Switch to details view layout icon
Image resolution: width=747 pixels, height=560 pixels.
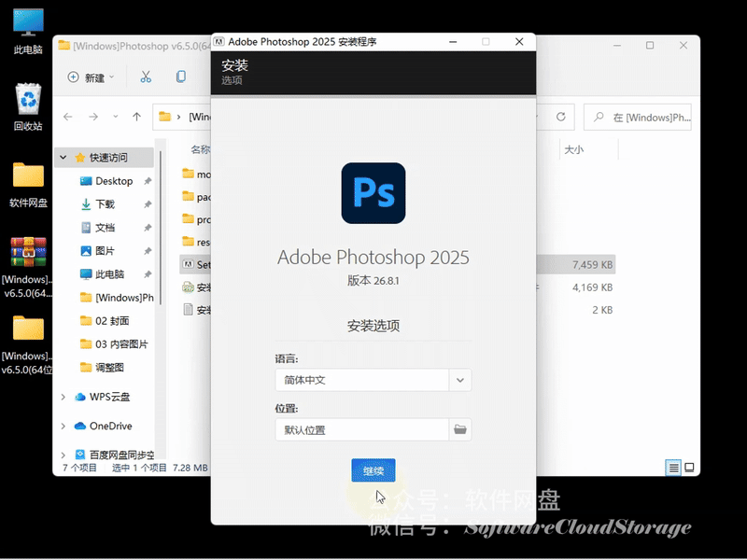tap(672, 467)
